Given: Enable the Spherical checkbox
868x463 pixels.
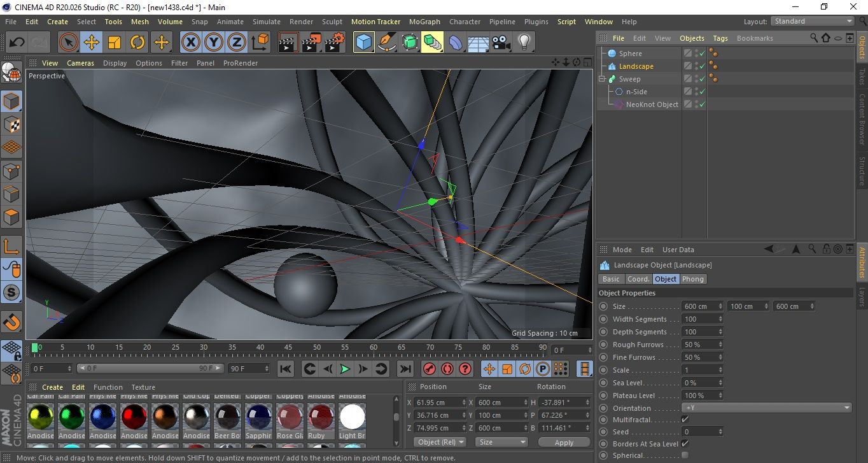Looking at the screenshot, I should click(x=685, y=455).
